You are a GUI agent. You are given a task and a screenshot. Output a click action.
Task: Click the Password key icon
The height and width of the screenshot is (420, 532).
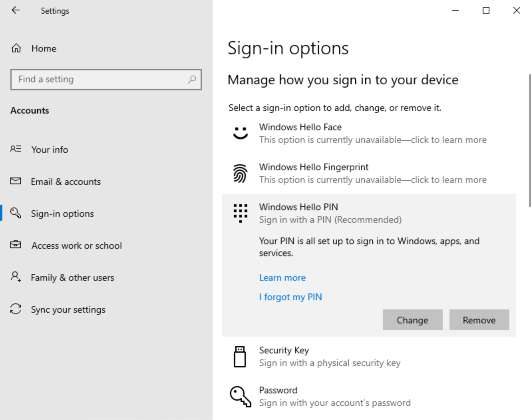[x=240, y=397]
